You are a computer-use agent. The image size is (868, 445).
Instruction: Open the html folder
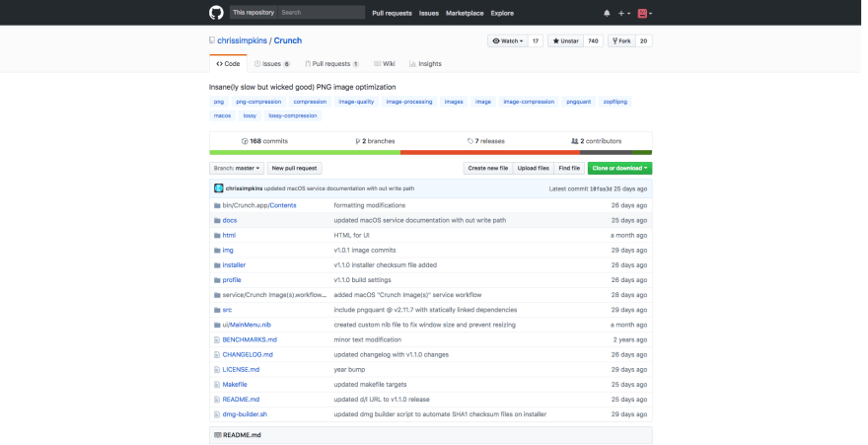click(x=229, y=235)
